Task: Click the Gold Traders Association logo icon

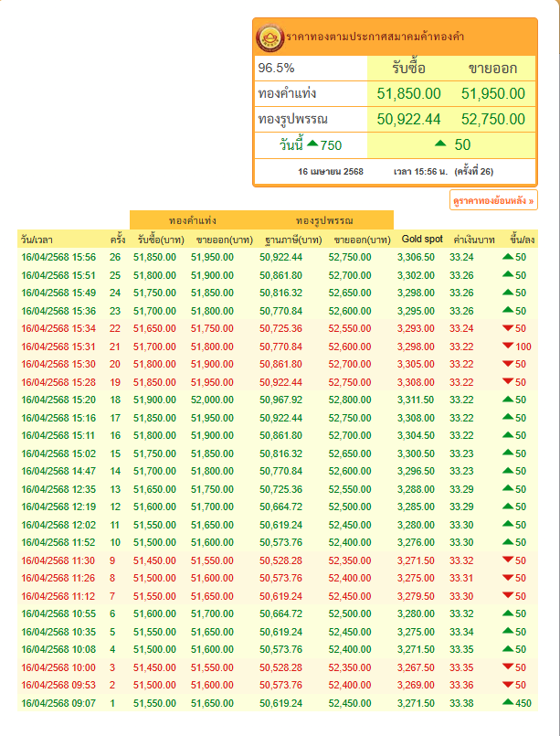Action: pyautogui.click(x=270, y=37)
